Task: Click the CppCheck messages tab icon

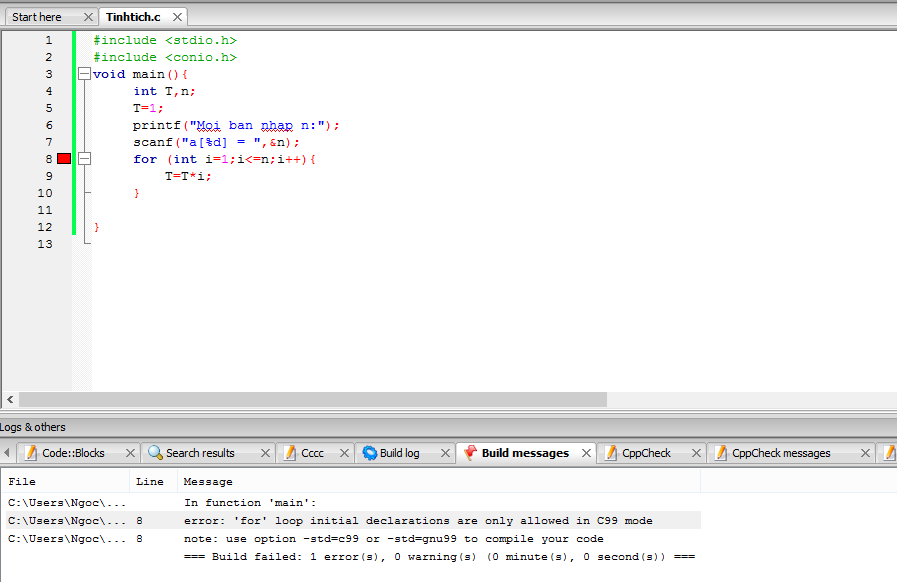Action: pyautogui.click(x=720, y=453)
